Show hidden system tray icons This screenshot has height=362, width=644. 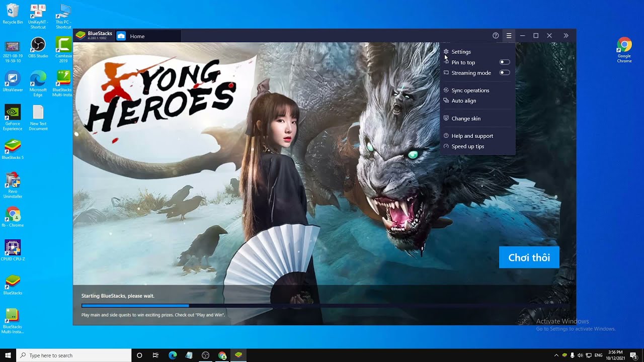tap(556, 355)
